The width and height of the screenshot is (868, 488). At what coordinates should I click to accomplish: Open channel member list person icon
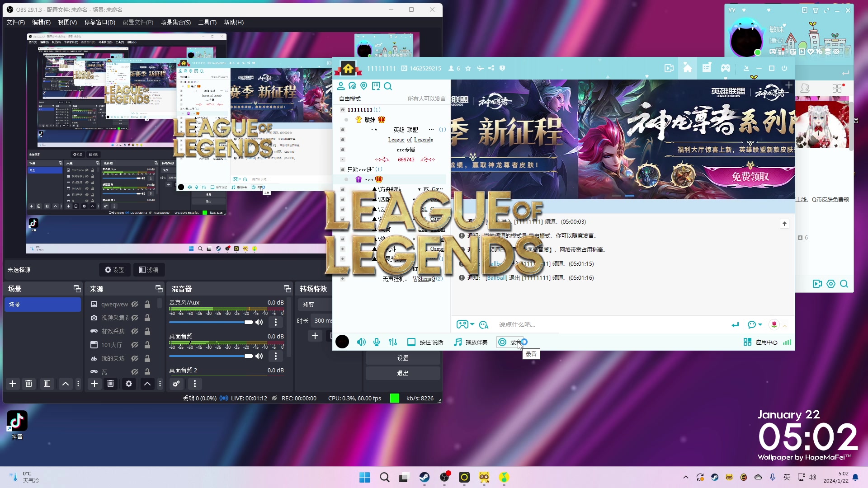click(x=341, y=86)
